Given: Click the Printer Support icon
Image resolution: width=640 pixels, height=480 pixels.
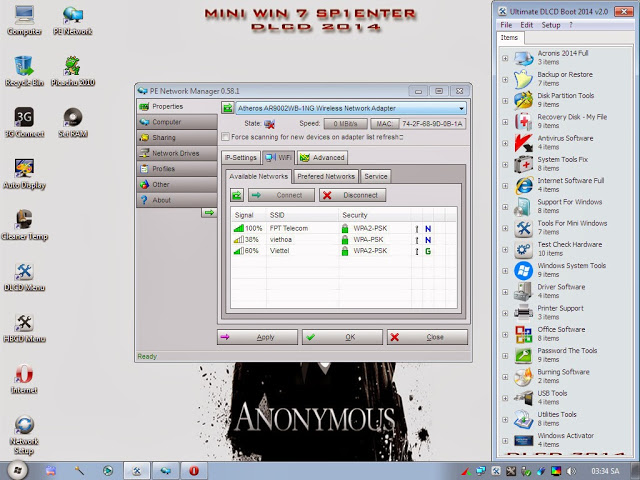Looking at the screenshot, I should click(524, 313).
